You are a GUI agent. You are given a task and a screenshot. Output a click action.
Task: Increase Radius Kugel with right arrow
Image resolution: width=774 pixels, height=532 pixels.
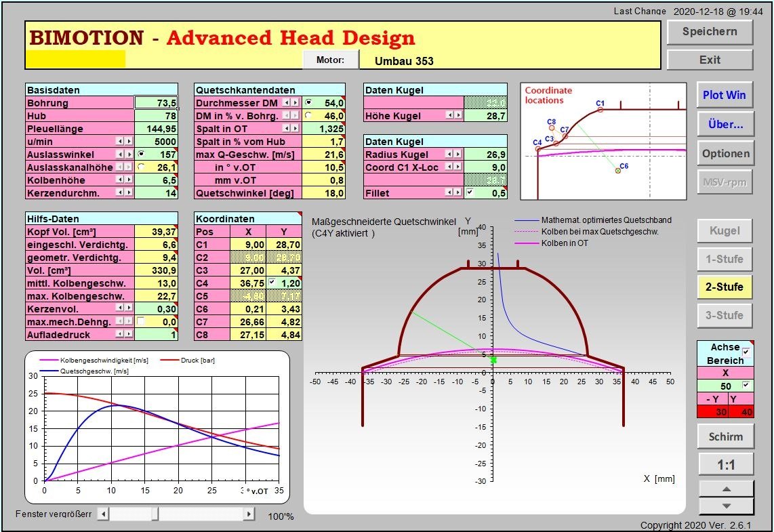(458, 155)
